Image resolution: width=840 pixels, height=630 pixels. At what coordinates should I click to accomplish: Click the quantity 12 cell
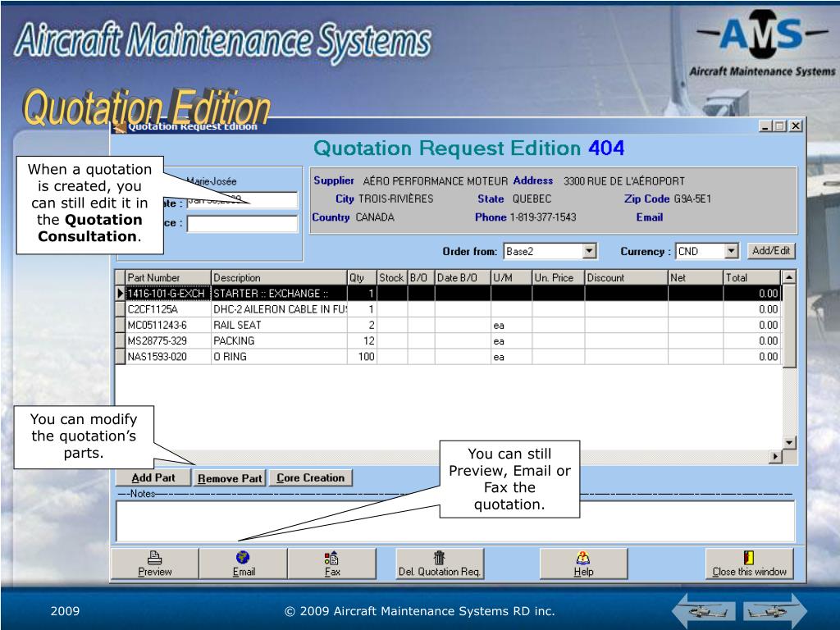pyautogui.click(x=362, y=341)
